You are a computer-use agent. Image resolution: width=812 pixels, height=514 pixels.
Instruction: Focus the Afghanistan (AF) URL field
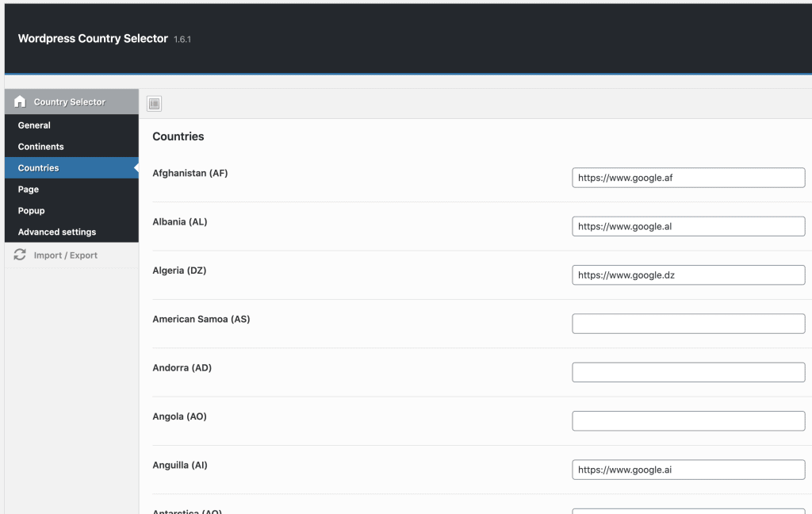tap(688, 178)
